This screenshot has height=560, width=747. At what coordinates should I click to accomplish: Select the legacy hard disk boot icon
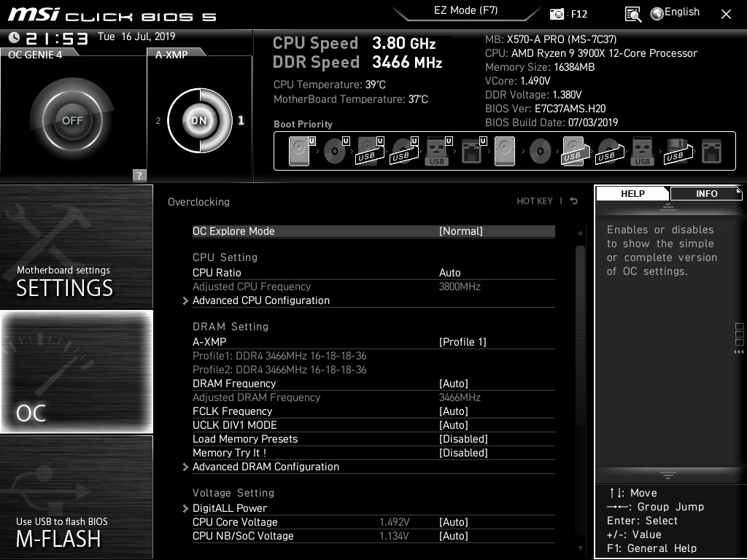505,151
